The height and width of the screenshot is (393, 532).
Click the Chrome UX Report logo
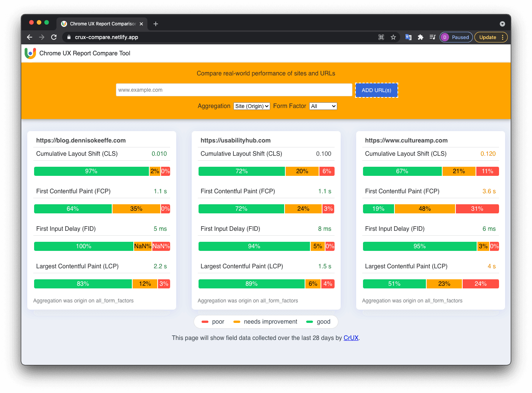[30, 53]
